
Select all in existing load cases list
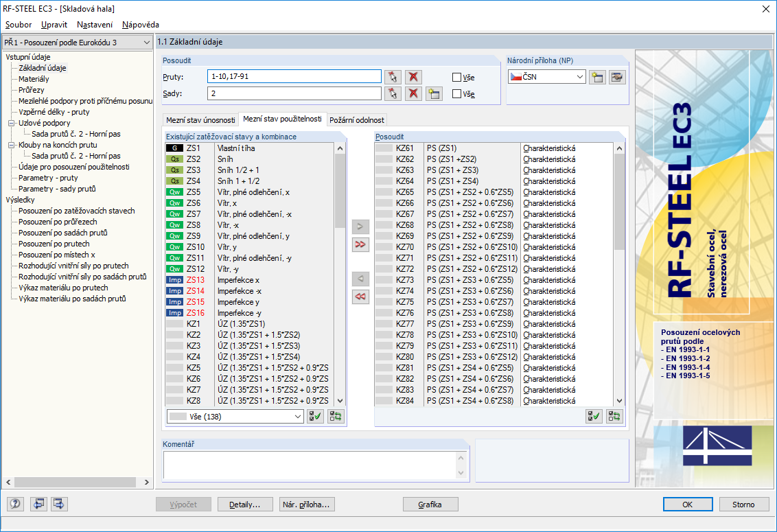[315, 417]
